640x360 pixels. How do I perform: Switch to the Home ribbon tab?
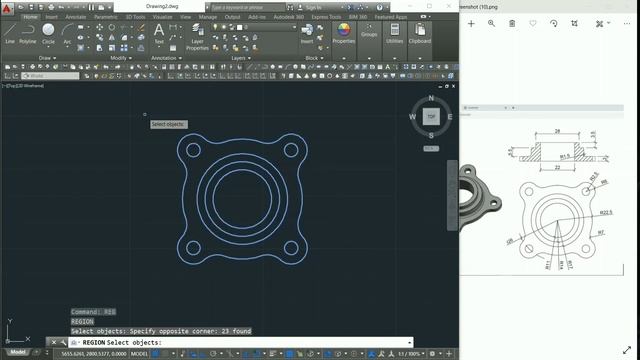coord(30,17)
